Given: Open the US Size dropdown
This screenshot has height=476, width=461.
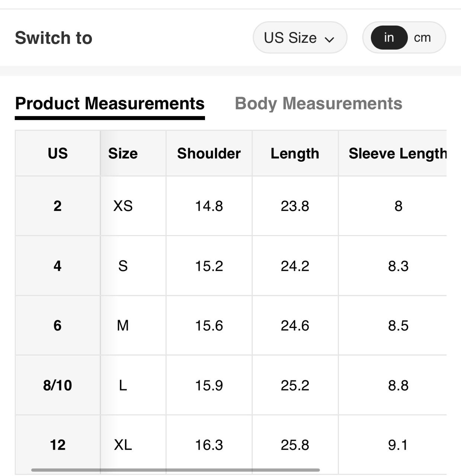Looking at the screenshot, I should (x=300, y=38).
